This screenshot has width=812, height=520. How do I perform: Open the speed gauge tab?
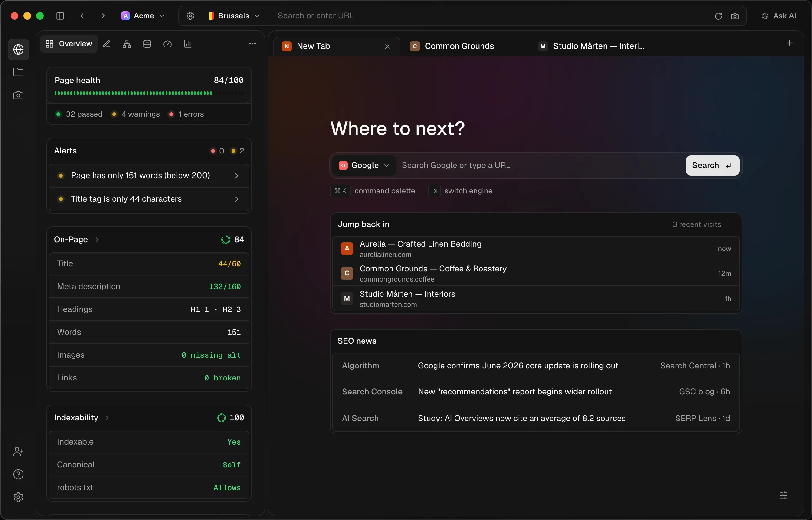pyautogui.click(x=167, y=44)
